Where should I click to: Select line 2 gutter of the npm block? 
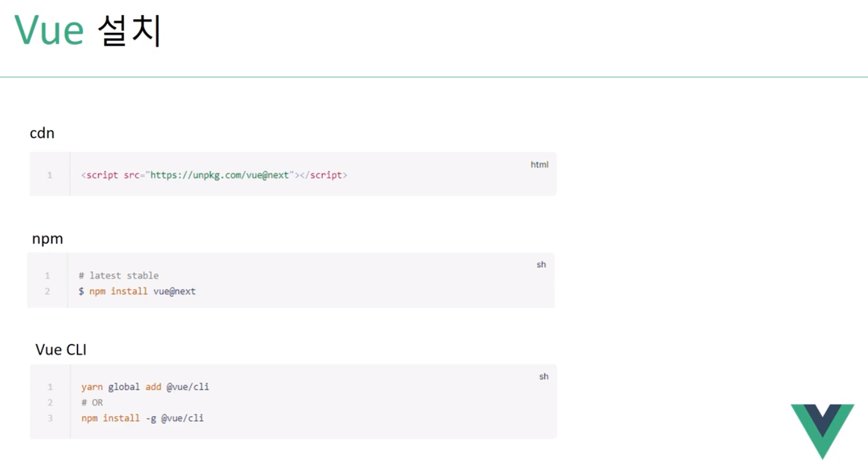tap(47, 291)
